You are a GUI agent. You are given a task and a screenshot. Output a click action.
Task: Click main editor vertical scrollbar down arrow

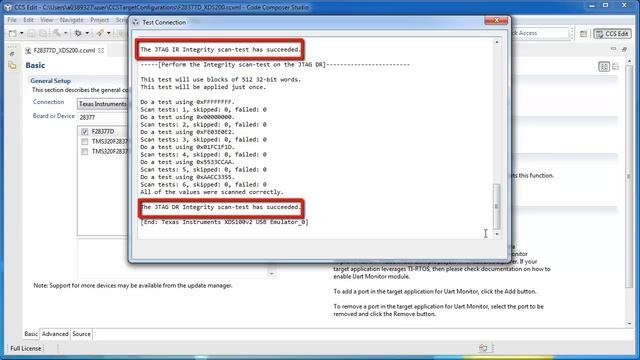click(629, 324)
